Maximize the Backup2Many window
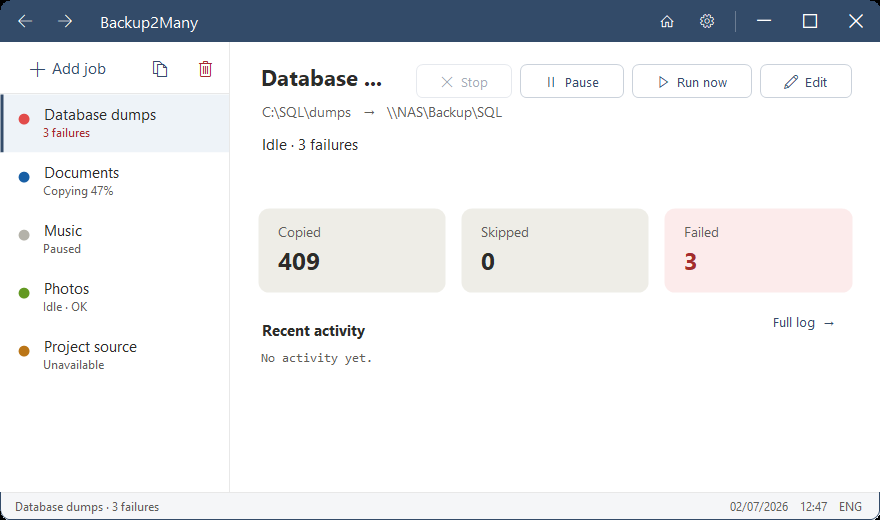This screenshot has height=520, width=880. [810, 21]
